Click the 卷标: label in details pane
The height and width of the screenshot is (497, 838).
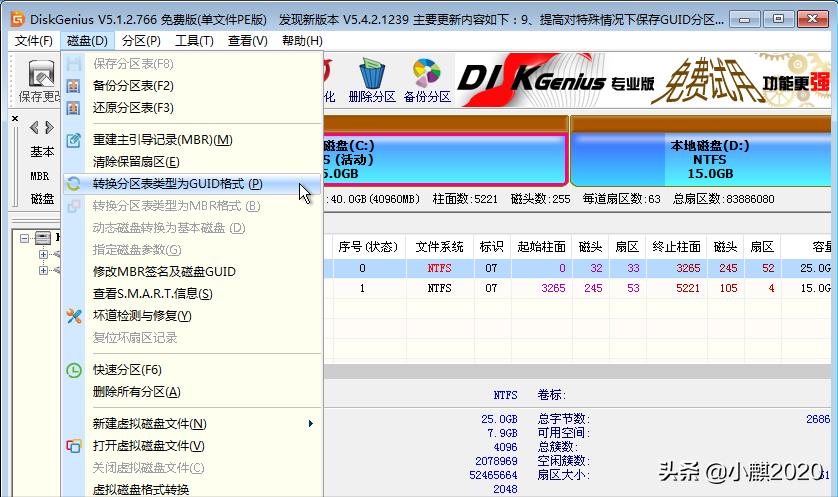[x=552, y=395]
